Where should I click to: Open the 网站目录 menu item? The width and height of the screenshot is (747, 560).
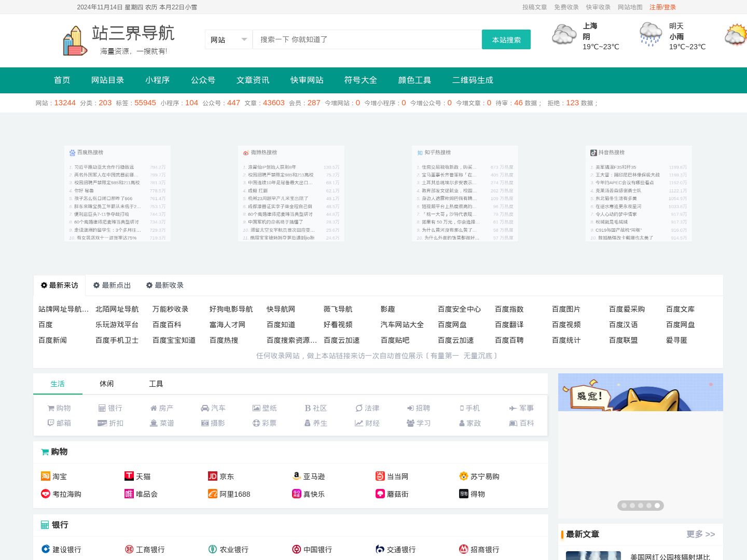click(108, 80)
